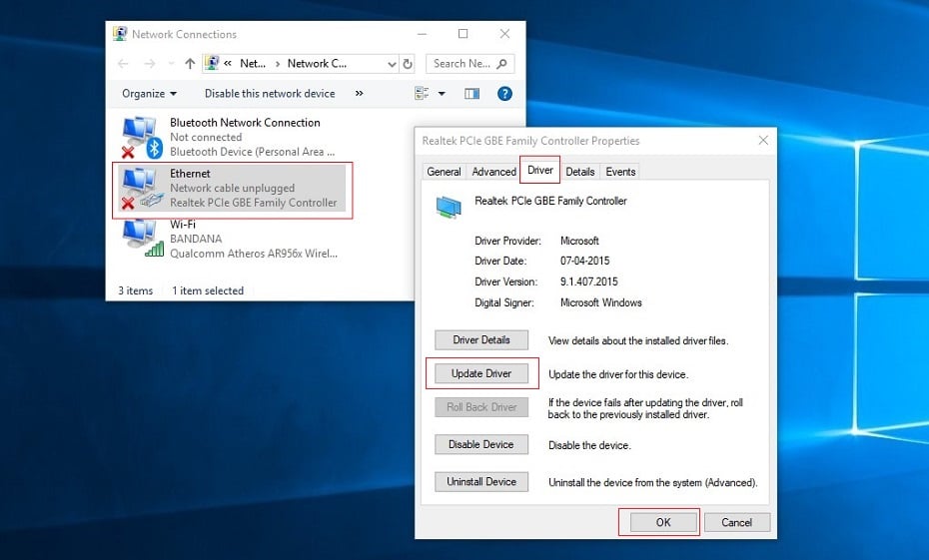929x560 pixels.
Task: Select the Driver tab
Action: (539, 170)
